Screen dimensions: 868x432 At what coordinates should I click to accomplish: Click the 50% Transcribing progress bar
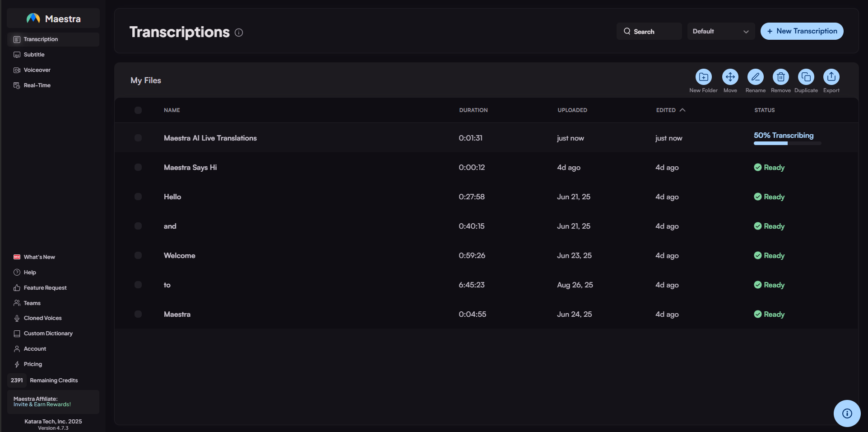pos(787,143)
